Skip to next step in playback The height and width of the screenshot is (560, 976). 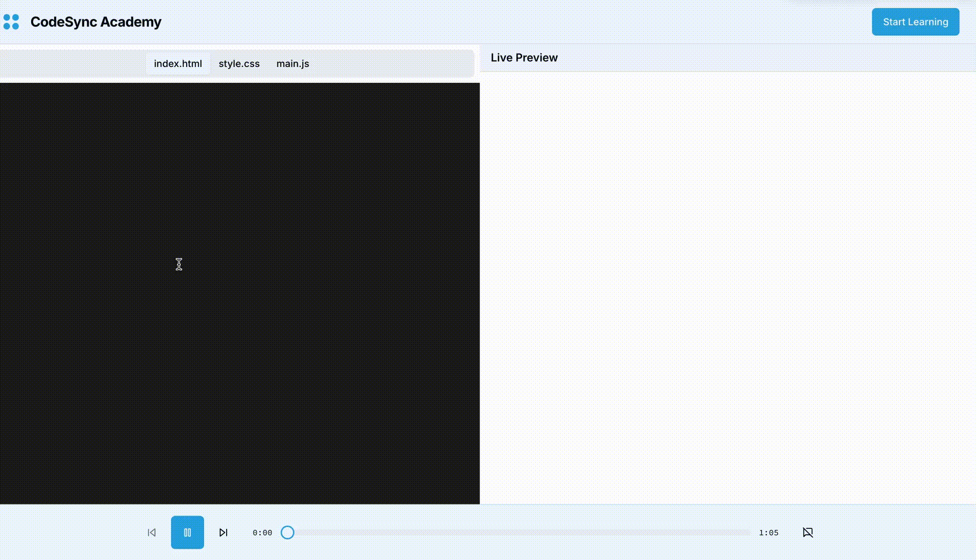(224, 533)
